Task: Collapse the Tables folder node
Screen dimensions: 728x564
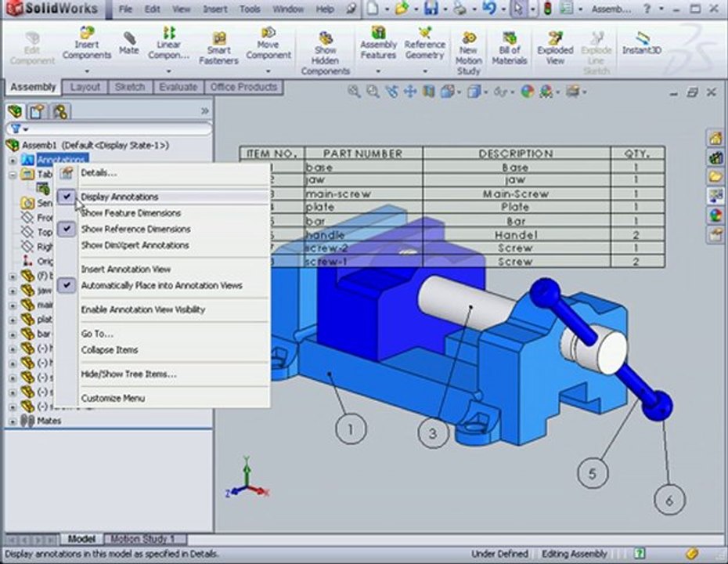Action: [13, 175]
